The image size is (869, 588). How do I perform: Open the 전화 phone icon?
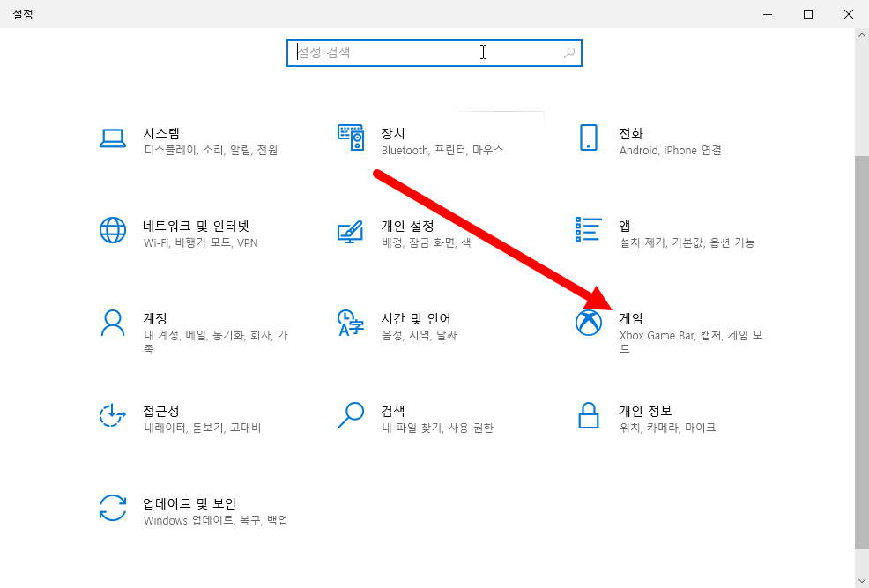[589, 138]
